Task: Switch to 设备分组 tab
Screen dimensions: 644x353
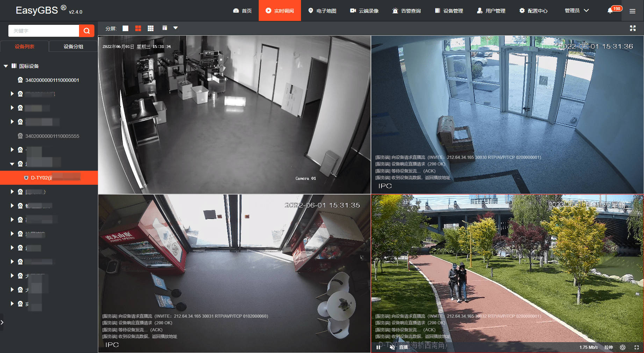Action: [x=73, y=46]
